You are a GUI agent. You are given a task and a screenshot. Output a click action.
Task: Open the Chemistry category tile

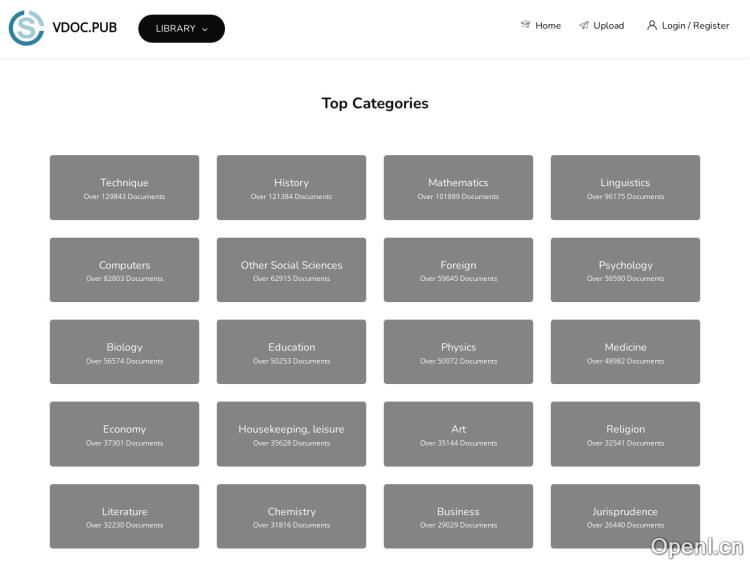(291, 516)
